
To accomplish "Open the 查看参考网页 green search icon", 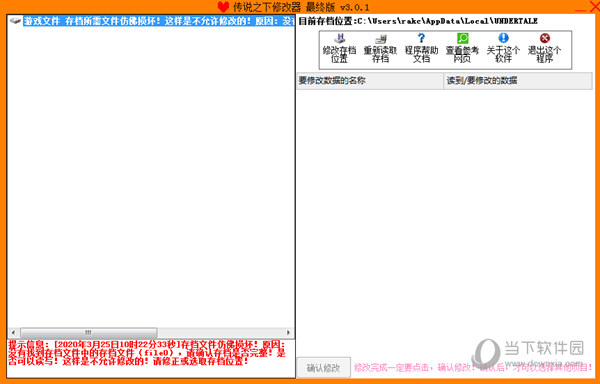I will click(462, 48).
